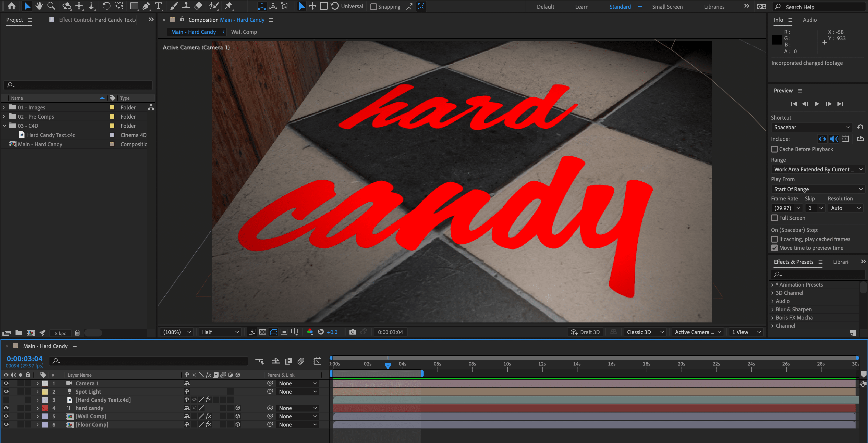Take a snapshot of the composition
Screen dimensions: 868x443
tap(353, 332)
